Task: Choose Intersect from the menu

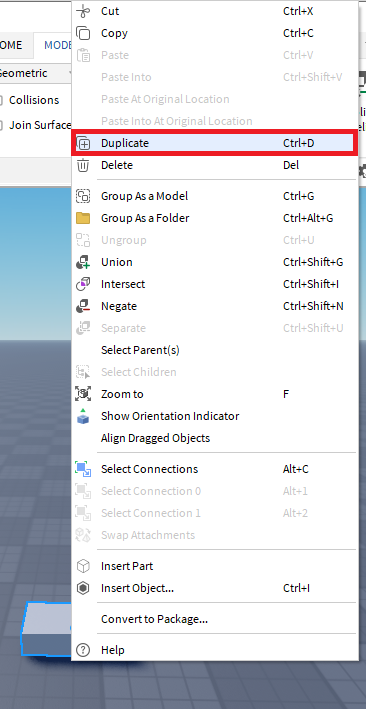Action: (x=215, y=284)
